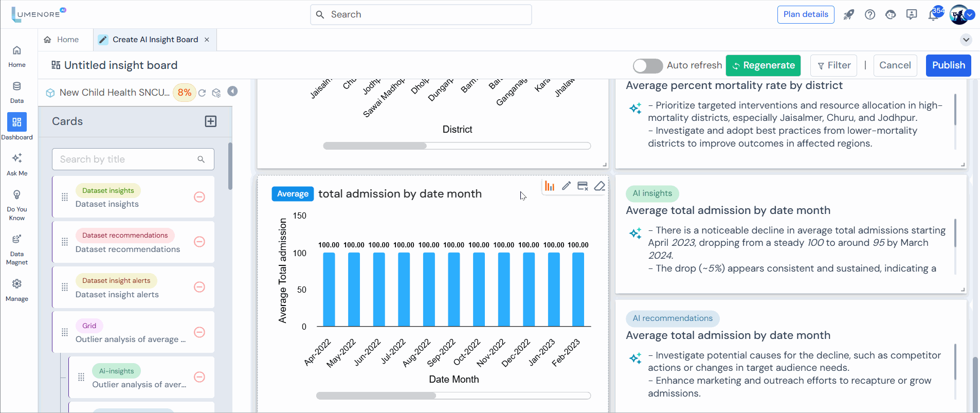Image resolution: width=980 pixels, height=413 pixels.
Task: Click the pencil edit icon on chart card
Action: click(566, 186)
